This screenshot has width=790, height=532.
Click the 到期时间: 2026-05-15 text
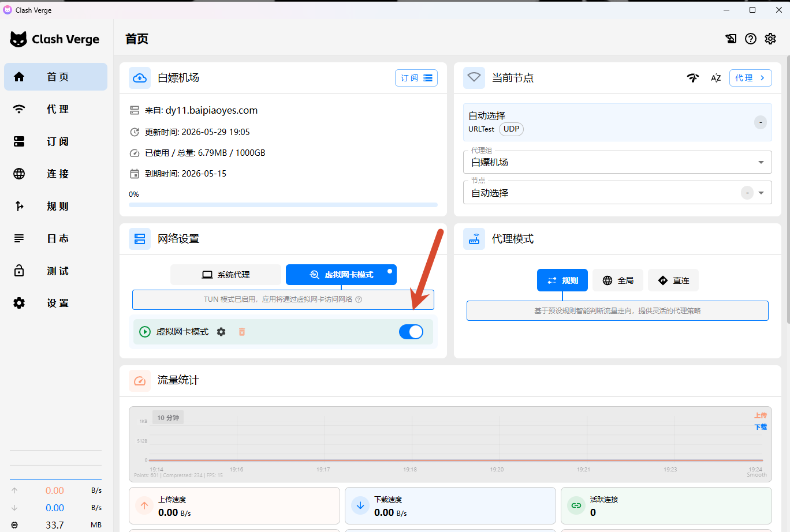(185, 174)
